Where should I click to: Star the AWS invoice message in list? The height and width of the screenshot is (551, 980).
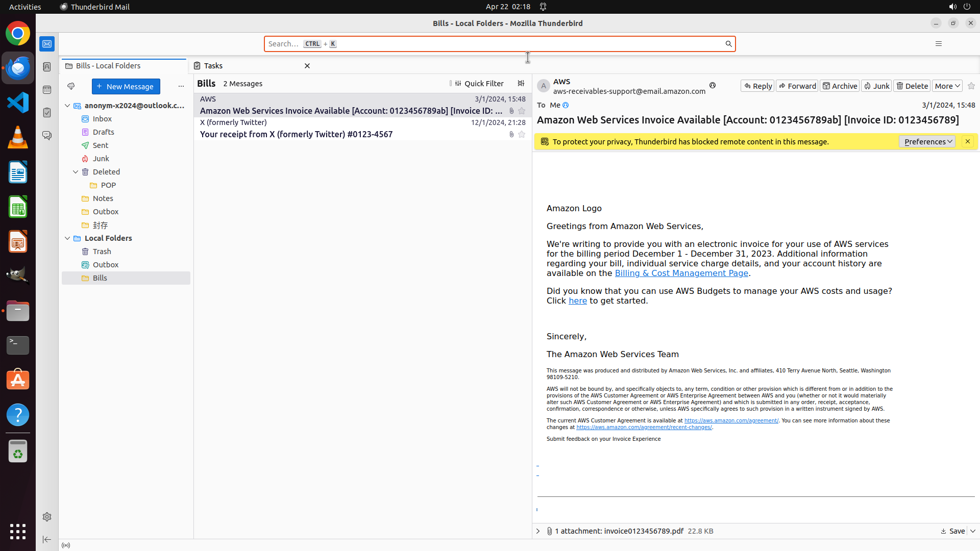pyautogui.click(x=522, y=111)
